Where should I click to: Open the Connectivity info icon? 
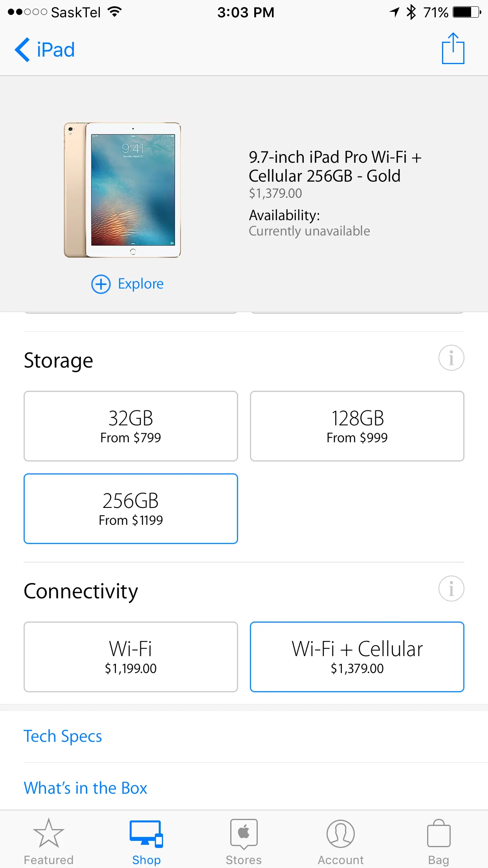tap(451, 589)
